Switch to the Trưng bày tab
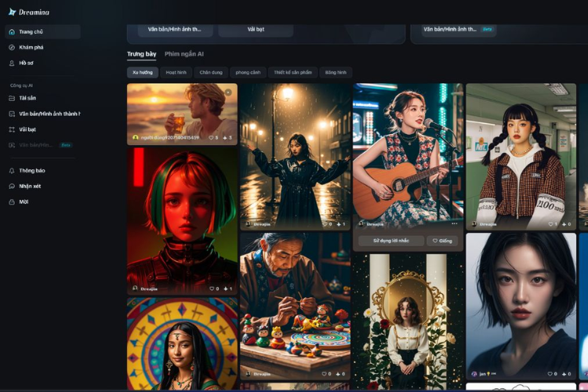 141,54
